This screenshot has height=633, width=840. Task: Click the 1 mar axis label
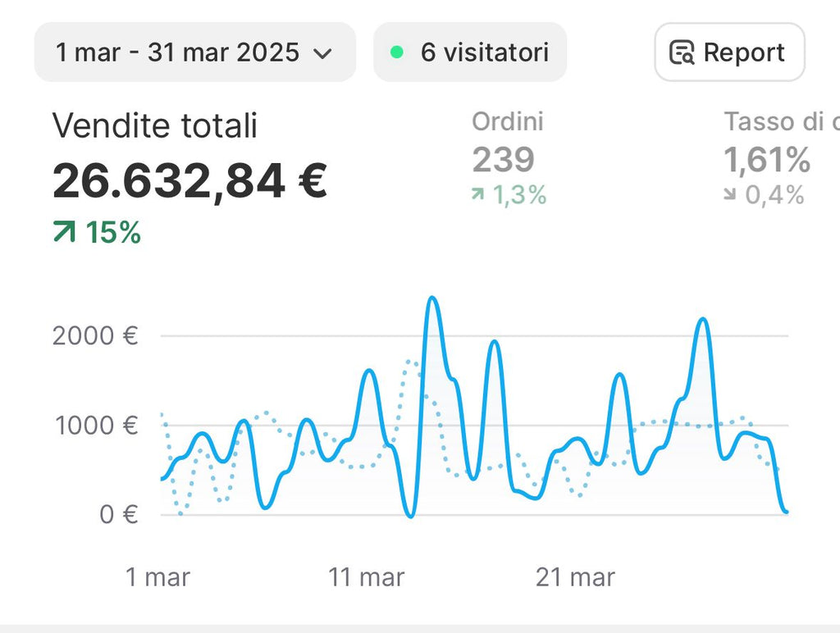pyautogui.click(x=157, y=577)
